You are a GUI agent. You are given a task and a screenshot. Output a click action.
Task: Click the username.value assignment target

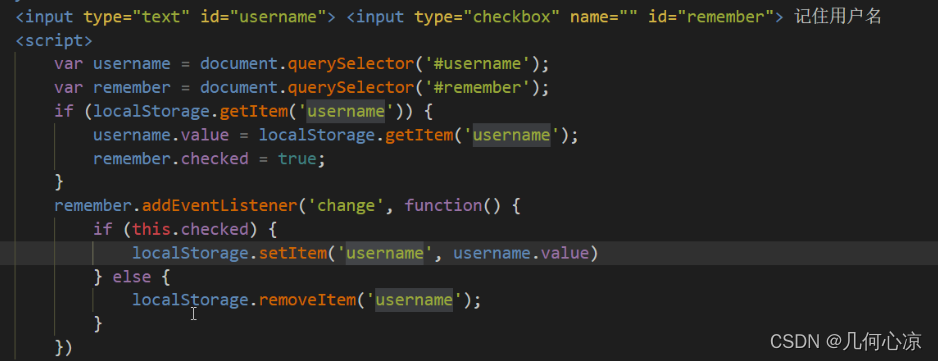(161, 135)
